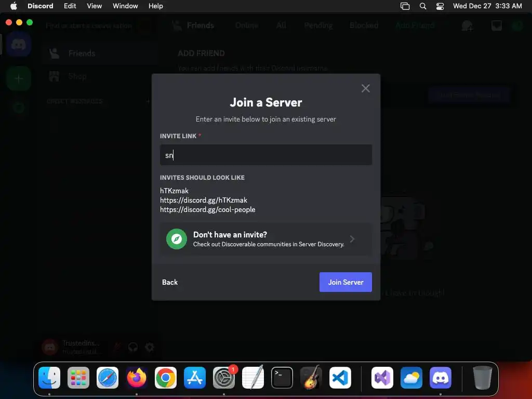Click the sample link https://discord.gg/cool-people
The height and width of the screenshot is (399, 532).
click(208, 210)
